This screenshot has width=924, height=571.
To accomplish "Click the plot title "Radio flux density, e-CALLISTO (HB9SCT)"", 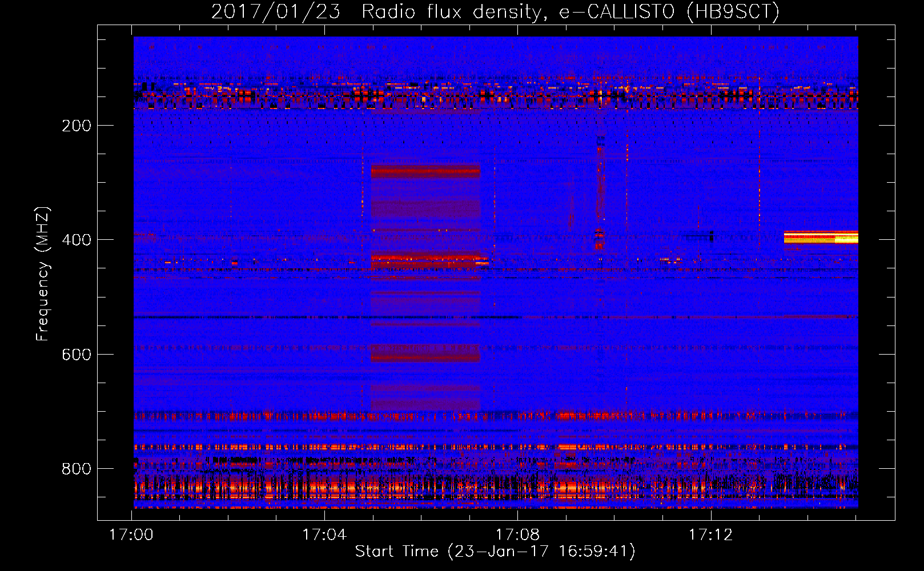I will (571, 11).
